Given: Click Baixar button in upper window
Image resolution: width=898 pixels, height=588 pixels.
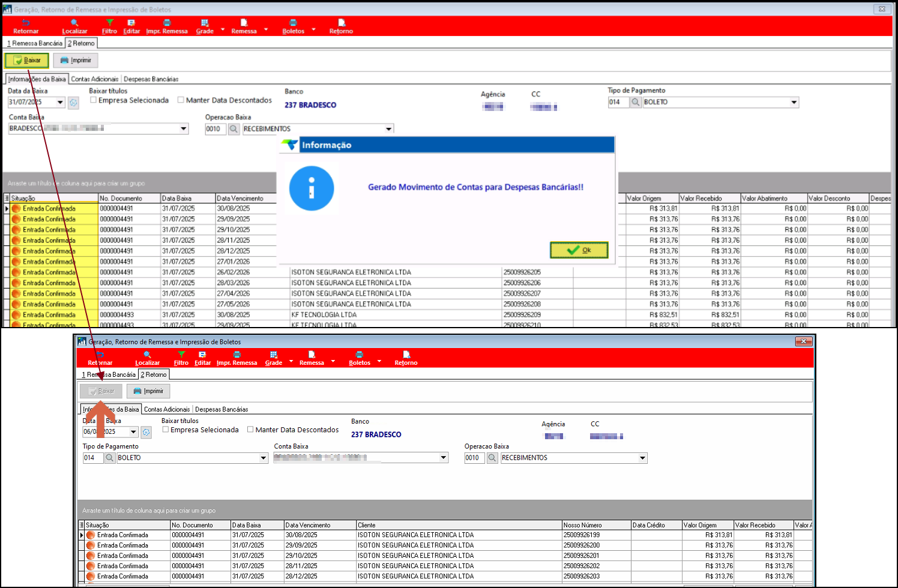Looking at the screenshot, I should point(27,60).
